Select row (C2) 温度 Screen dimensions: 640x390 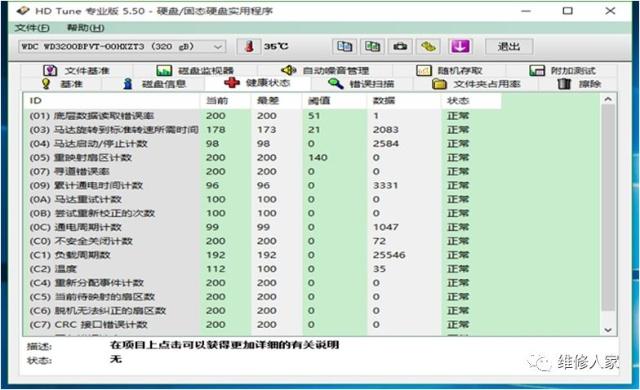tap(312, 269)
